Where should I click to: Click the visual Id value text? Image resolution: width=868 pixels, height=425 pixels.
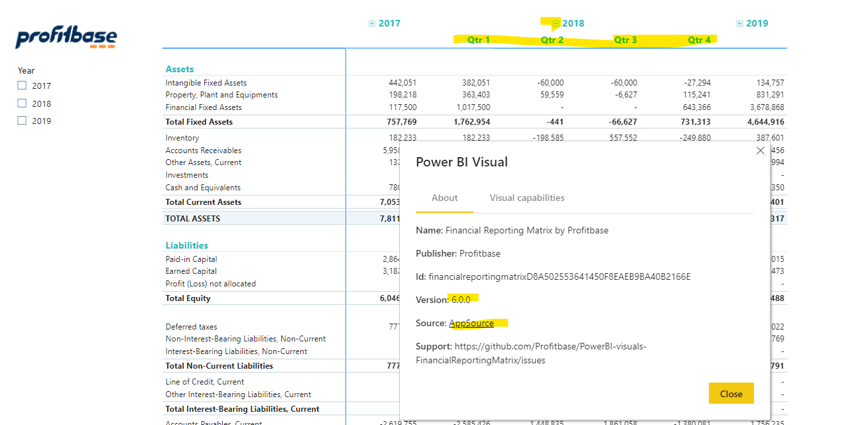(x=560, y=276)
